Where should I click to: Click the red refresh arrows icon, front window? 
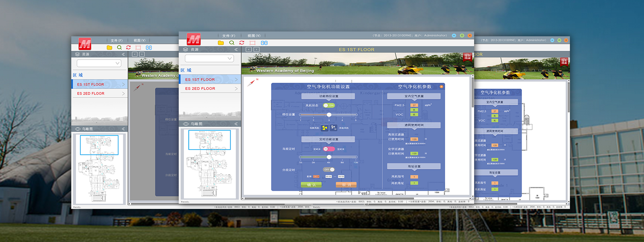(242, 43)
